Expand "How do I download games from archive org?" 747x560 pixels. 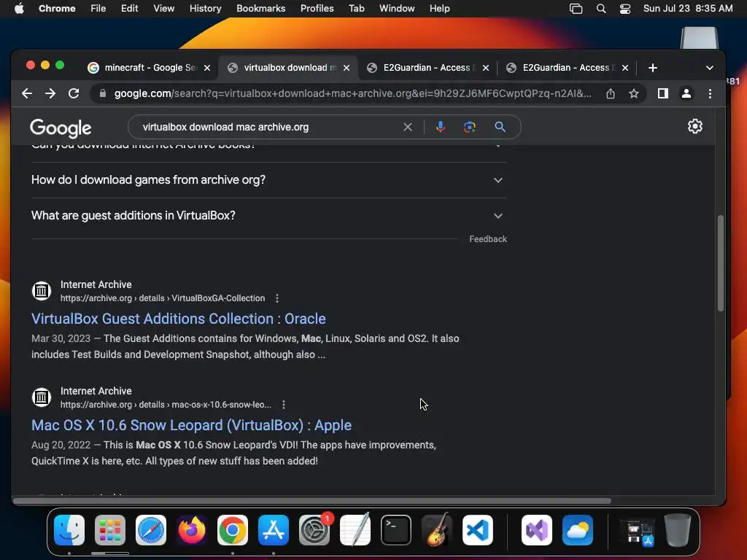coord(268,180)
